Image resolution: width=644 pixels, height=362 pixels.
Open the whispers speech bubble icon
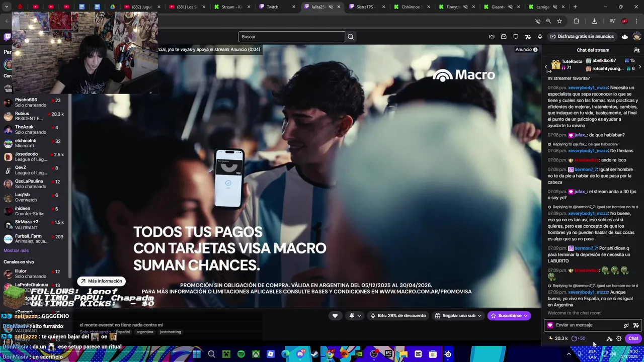click(x=516, y=37)
